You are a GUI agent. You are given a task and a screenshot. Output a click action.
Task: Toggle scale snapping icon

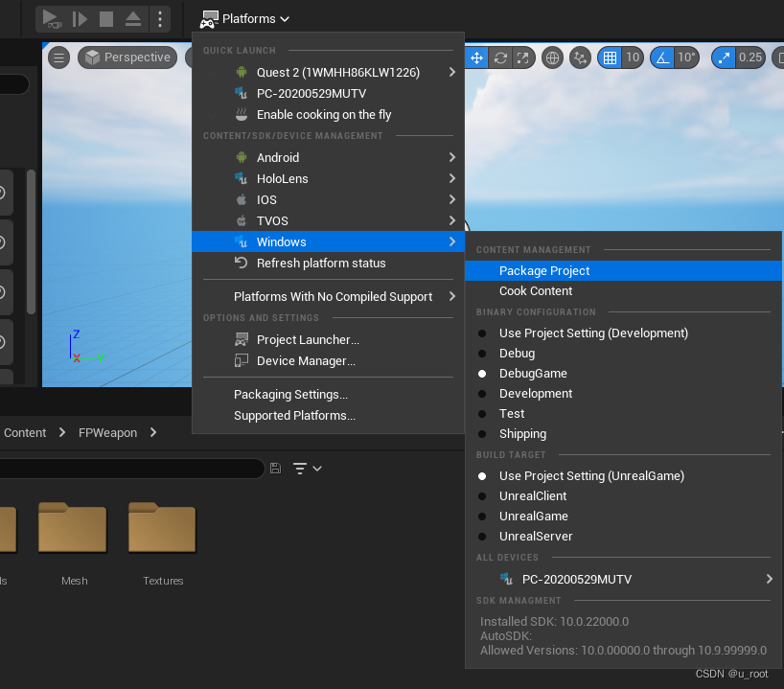pyautogui.click(x=724, y=58)
